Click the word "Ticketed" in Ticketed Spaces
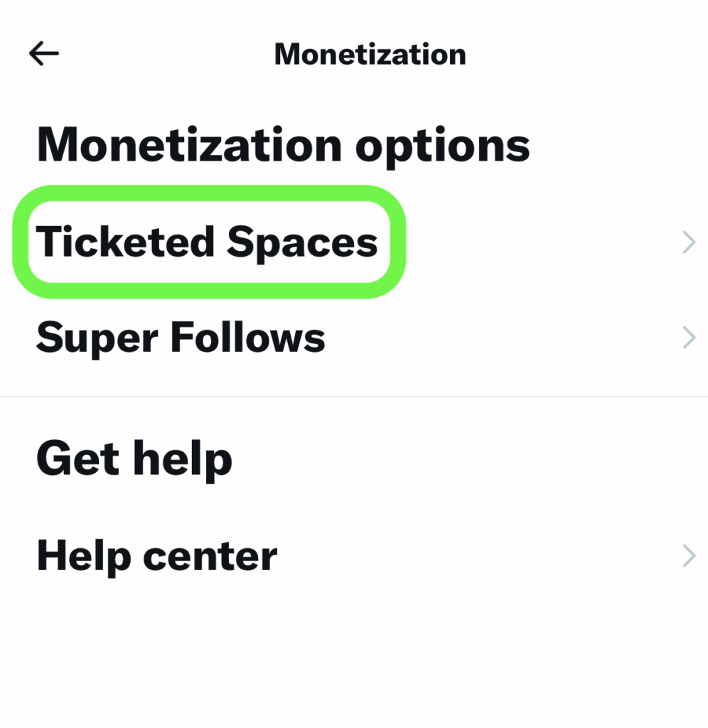This screenshot has width=708, height=728. coord(125,243)
